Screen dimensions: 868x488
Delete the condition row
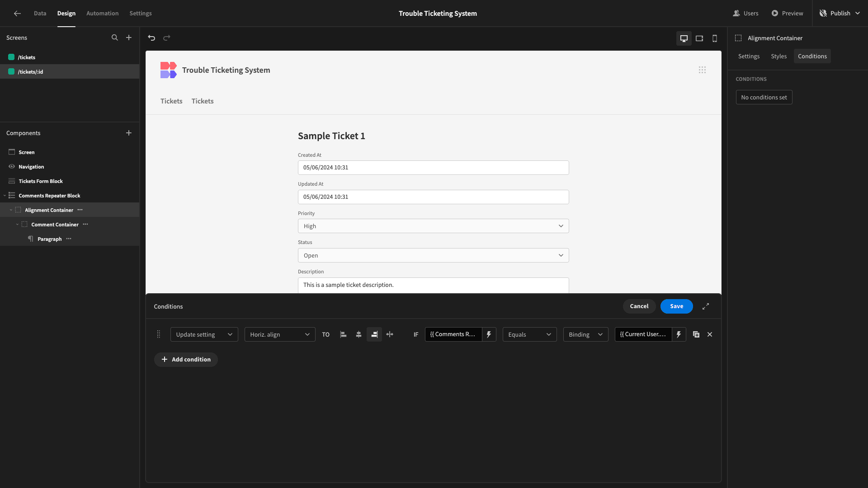point(710,335)
